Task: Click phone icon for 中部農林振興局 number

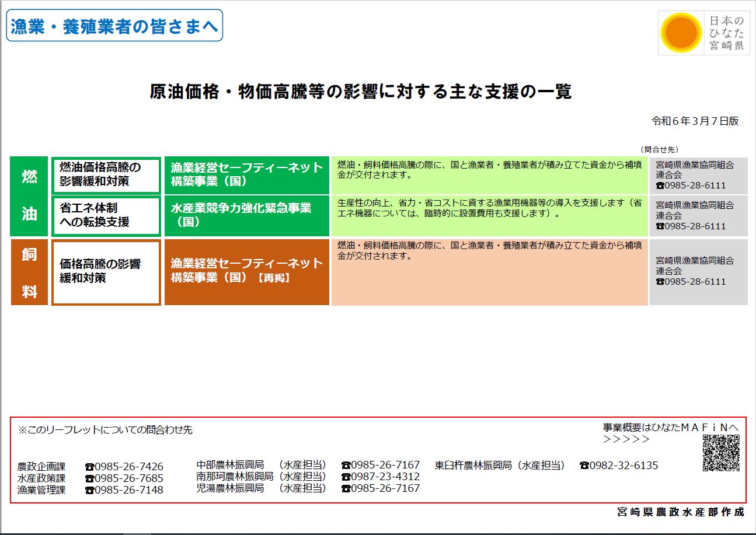Action: [x=346, y=465]
